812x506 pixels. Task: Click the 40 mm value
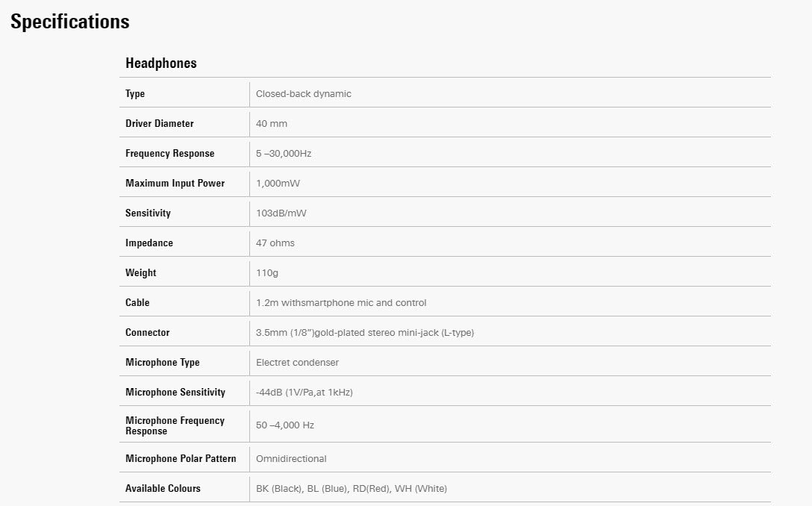[x=272, y=124]
